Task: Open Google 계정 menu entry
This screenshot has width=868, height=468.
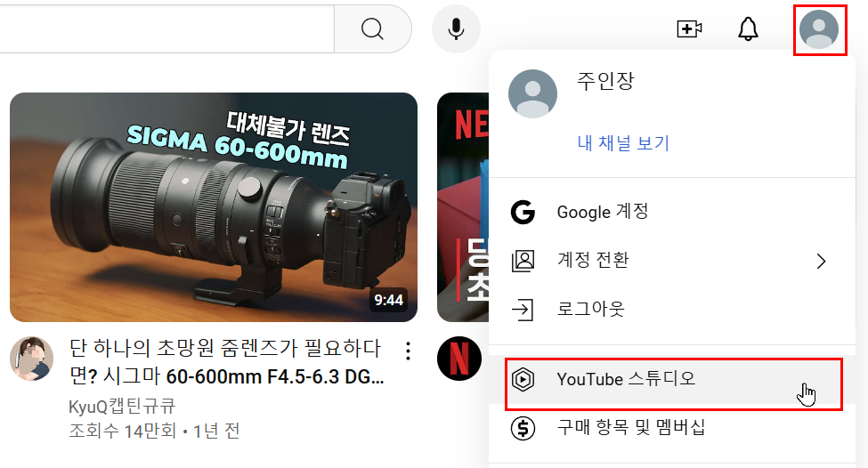Action: point(672,212)
